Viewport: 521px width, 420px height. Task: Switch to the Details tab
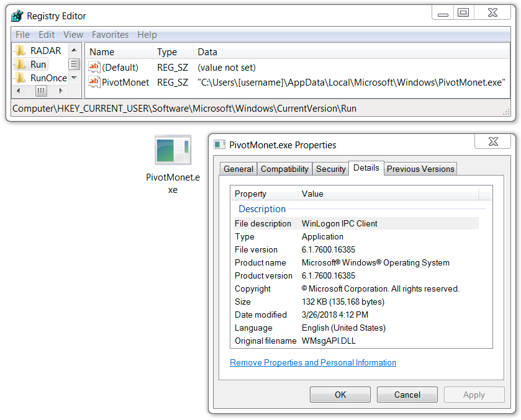point(366,168)
